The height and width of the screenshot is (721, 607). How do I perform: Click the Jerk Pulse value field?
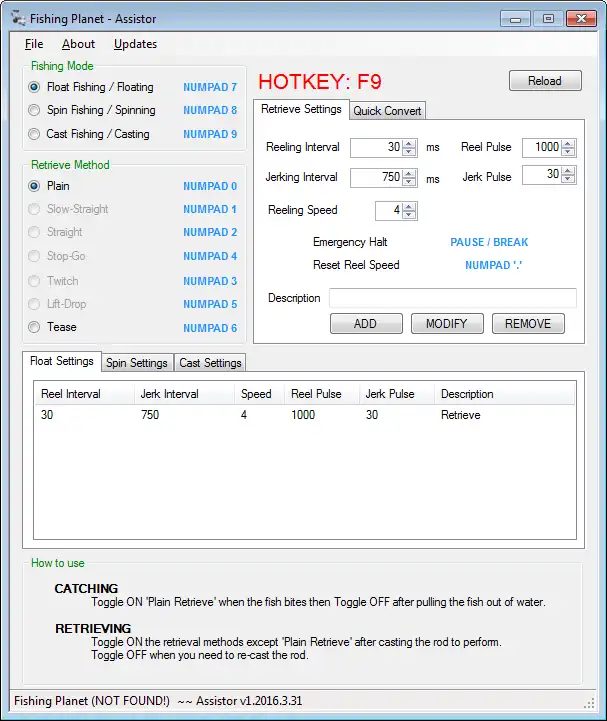pyautogui.click(x=542, y=175)
